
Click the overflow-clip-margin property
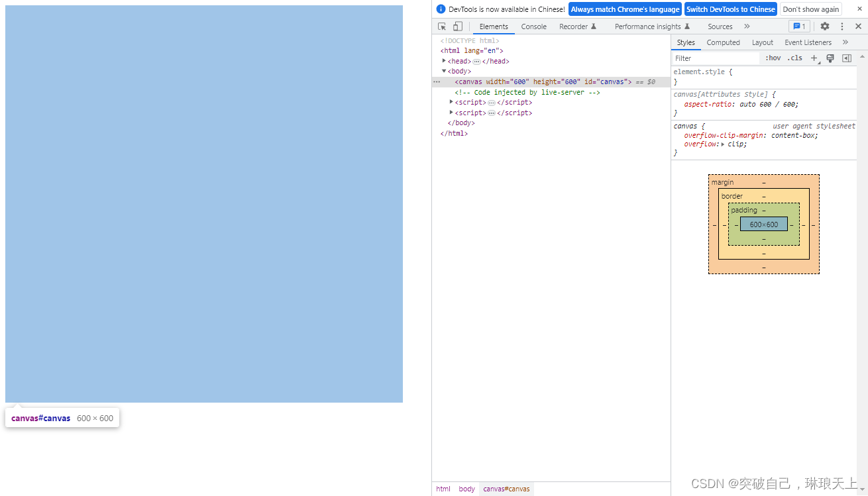725,135
